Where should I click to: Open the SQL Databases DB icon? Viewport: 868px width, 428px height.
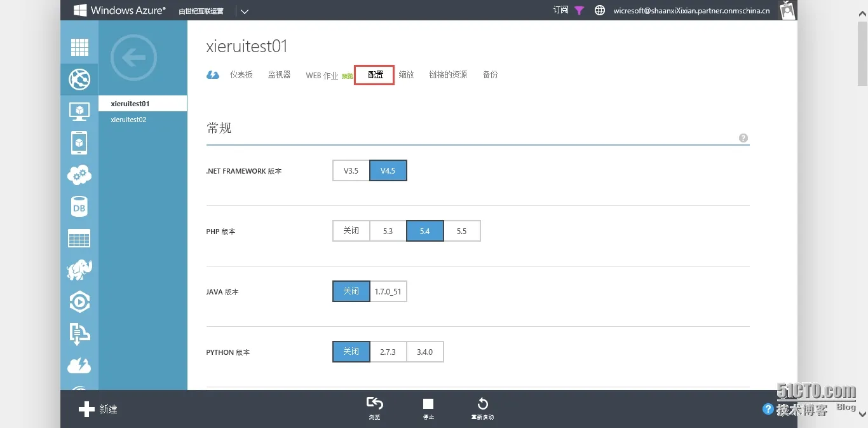tap(79, 207)
